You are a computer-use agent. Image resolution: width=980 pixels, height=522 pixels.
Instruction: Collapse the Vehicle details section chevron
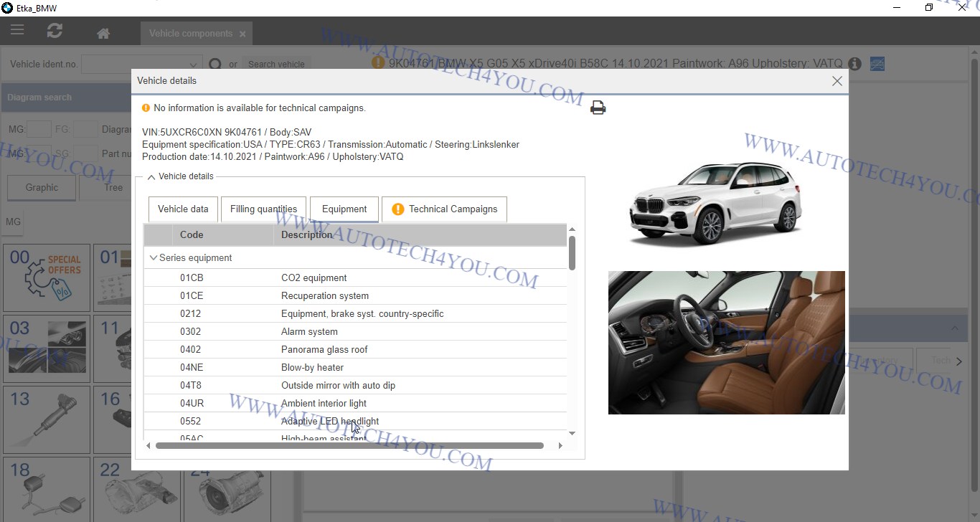click(151, 177)
